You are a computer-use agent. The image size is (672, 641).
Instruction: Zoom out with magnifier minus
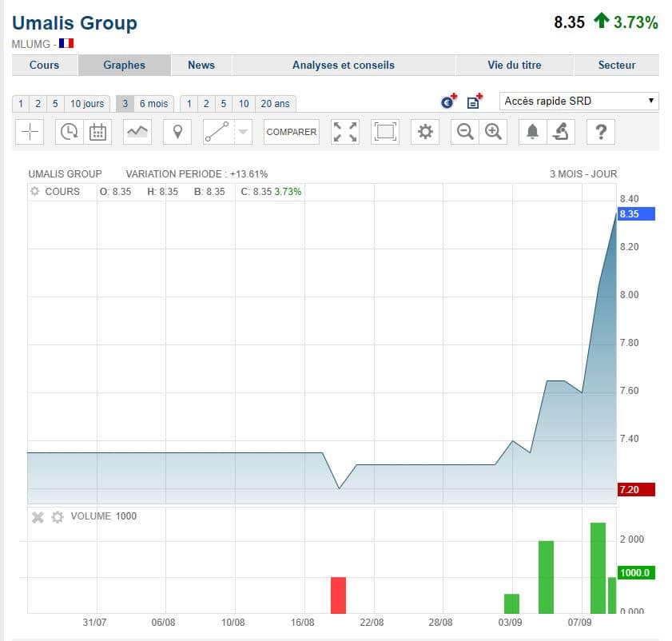click(x=465, y=132)
